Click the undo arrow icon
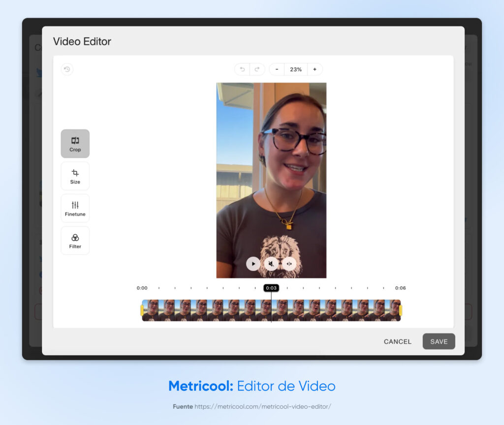Viewport: 504px width, 425px height. click(x=242, y=69)
